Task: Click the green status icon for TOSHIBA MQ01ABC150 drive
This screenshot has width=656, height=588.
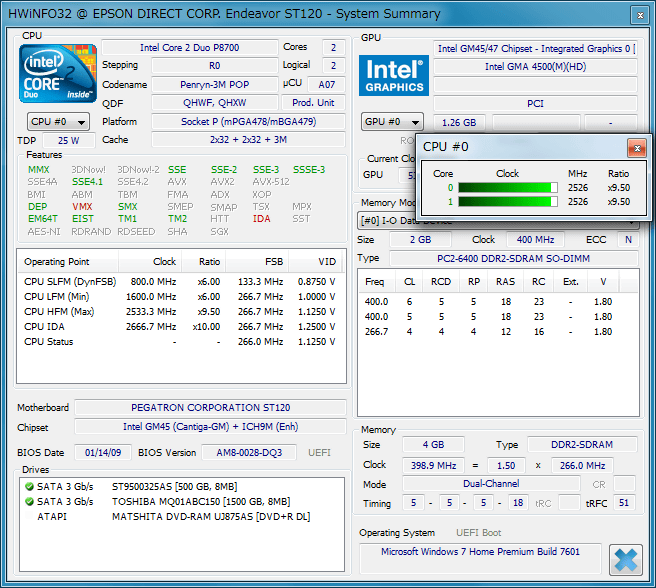Action: click(x=29, y=501)
